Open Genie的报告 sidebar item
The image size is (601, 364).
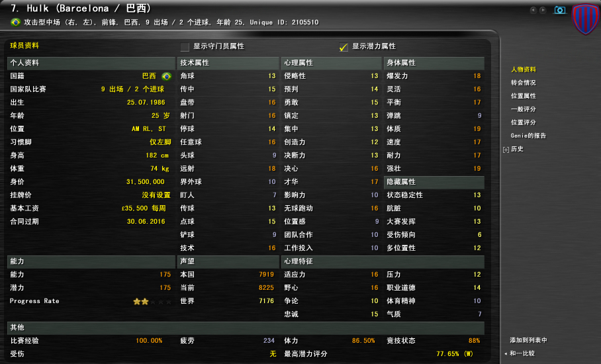[x=528, y=135]
